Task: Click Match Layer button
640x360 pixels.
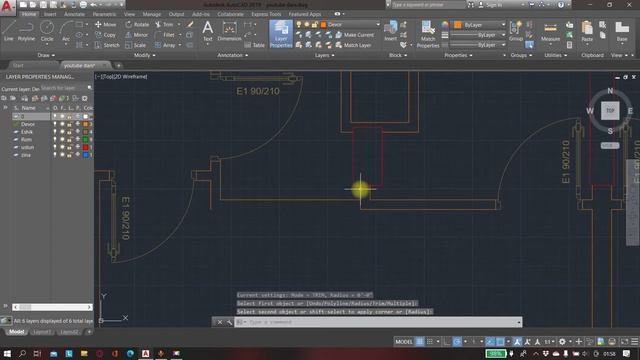Action: click(x=353, y=45)
